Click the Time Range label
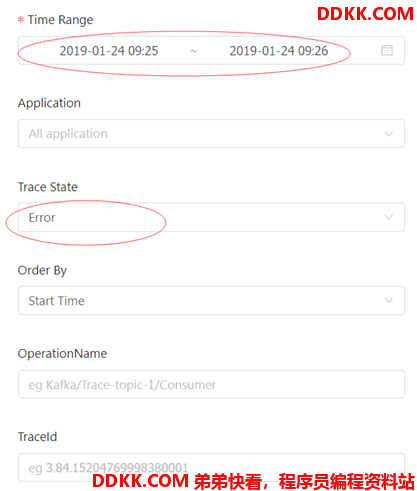Screen dimensions: 417x491 point(60,20)
